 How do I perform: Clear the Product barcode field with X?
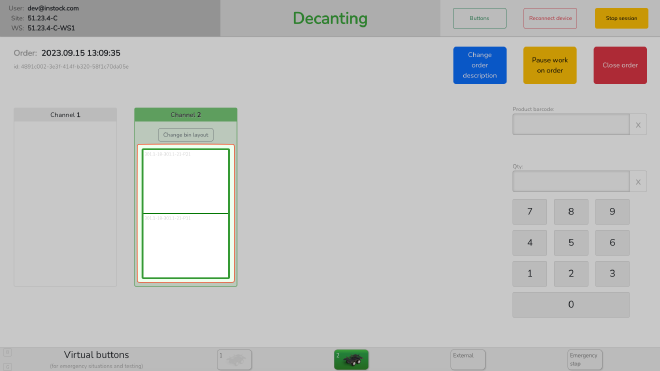[x=638, y=125]
